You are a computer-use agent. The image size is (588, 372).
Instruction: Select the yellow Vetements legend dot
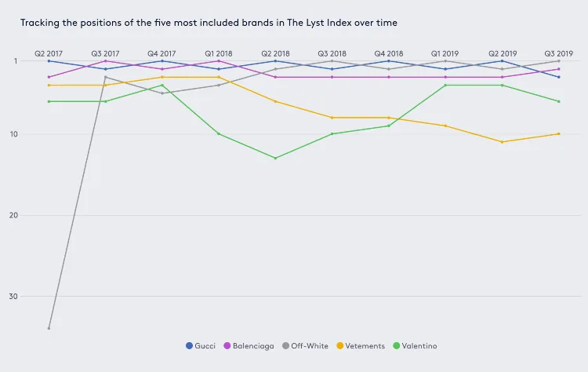(340, 346)
